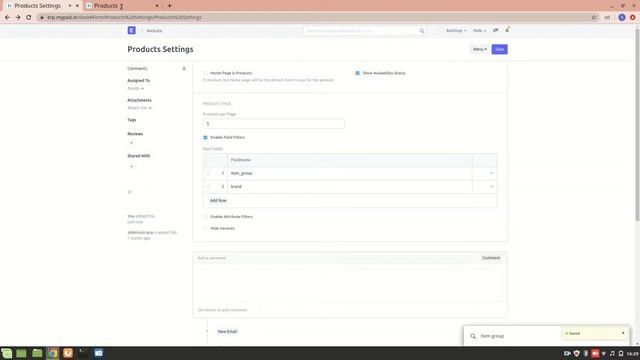Switch to the Products Settings tab
The width and height of the screenshot is (640, 360).
tap(38, 6)
